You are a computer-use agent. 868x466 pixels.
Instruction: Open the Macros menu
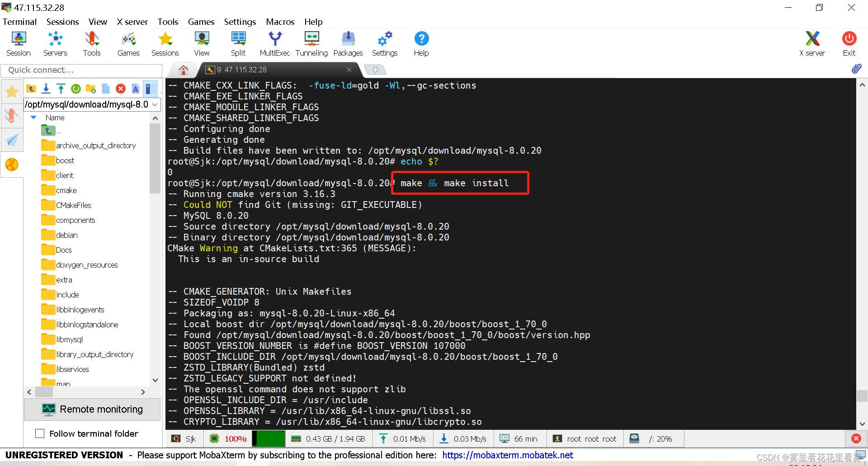280,22
